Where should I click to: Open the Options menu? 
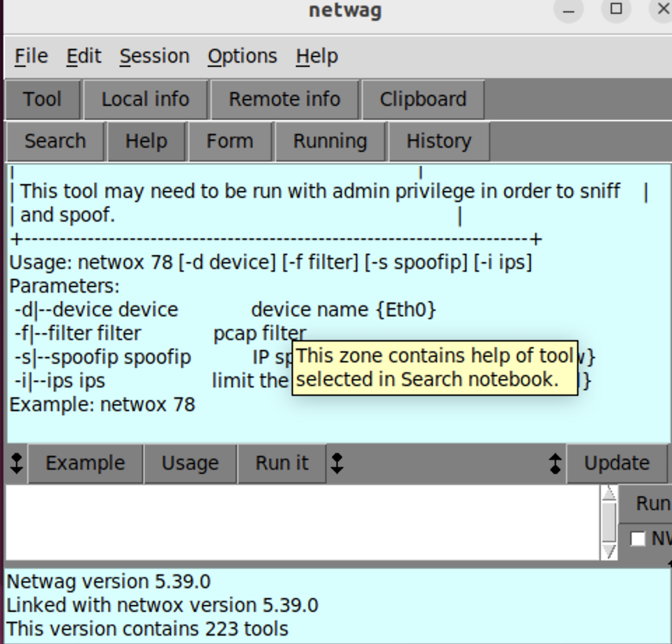pyautogui.click(x=243, y=56)
